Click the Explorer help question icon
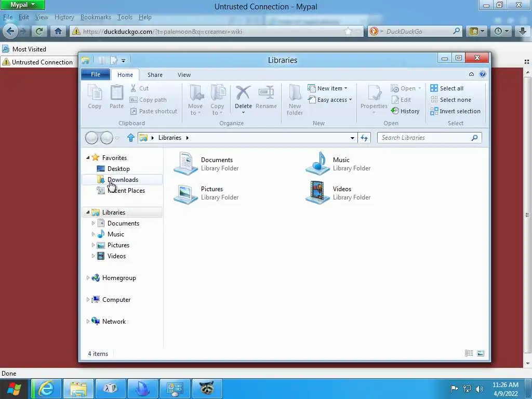 click(483, 74)
